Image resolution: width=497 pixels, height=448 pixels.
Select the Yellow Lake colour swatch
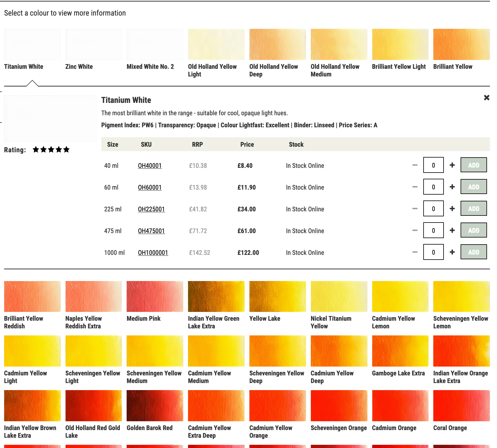click(x=278, y=296)
